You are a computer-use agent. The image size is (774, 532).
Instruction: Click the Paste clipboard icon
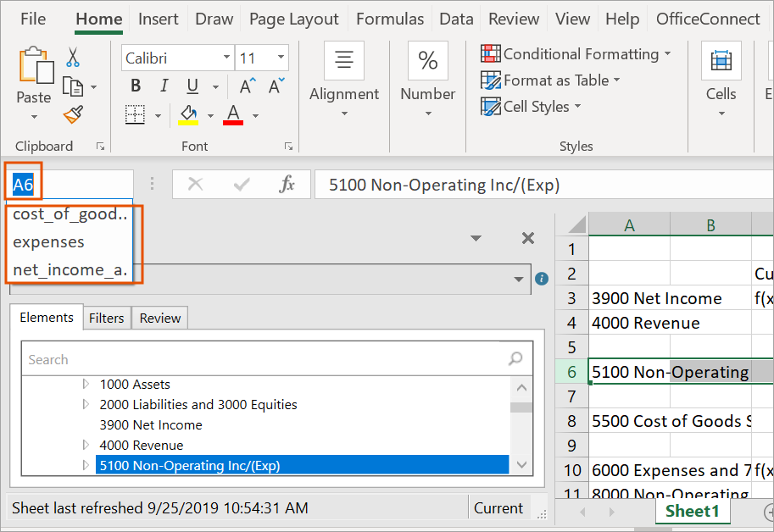pyautogui.click(x=36, y=65)
